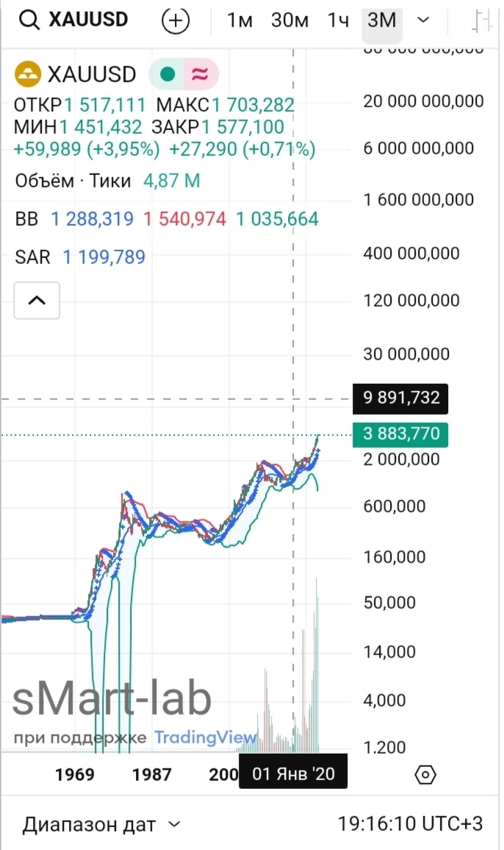
Task: Open chart settings via the gear icon
Action: (425, 774)
